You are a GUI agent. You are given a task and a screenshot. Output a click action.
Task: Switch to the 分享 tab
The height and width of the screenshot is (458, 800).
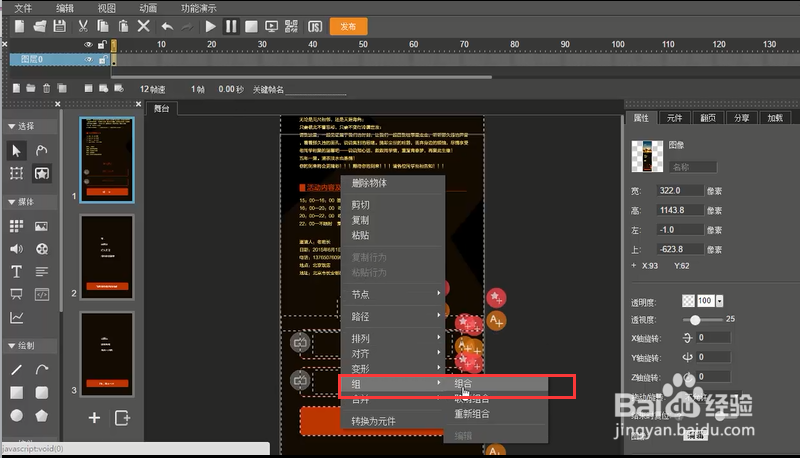pos(741,118)
